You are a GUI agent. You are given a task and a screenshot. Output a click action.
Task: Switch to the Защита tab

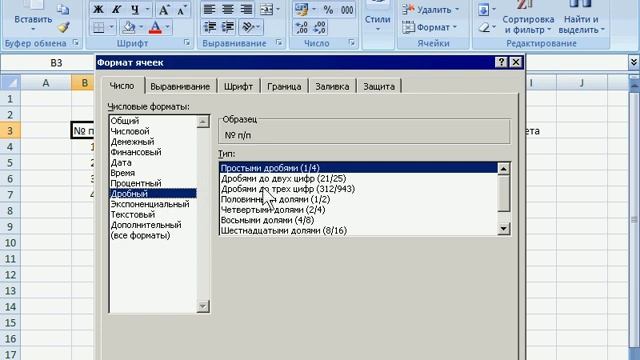pos(379,87)
